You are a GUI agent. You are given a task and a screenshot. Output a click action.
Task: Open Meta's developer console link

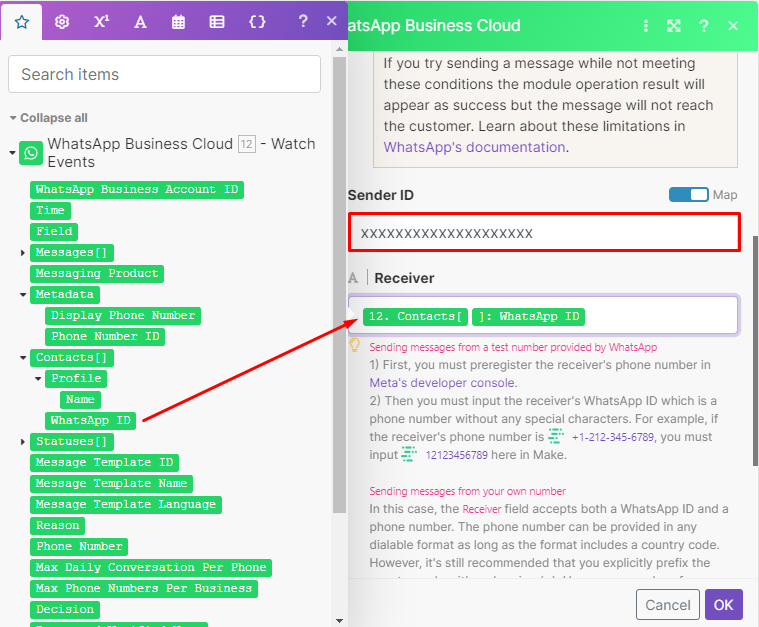[442, 382]
